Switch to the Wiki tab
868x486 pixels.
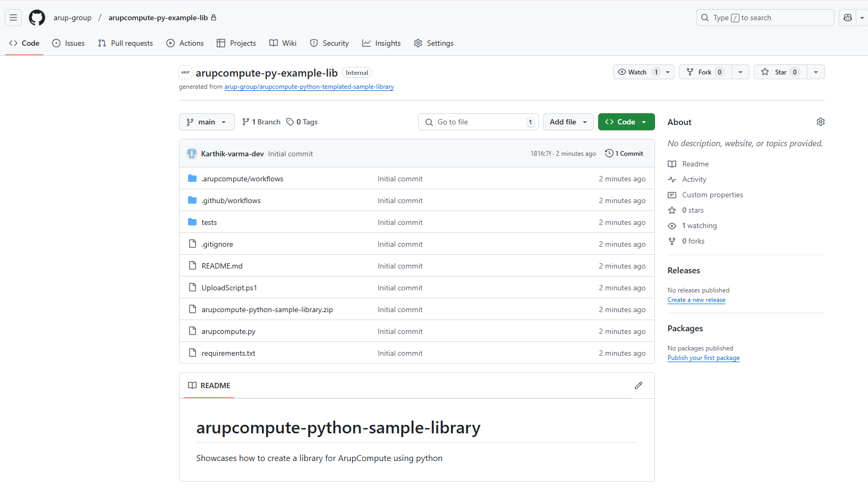(283, 43)
